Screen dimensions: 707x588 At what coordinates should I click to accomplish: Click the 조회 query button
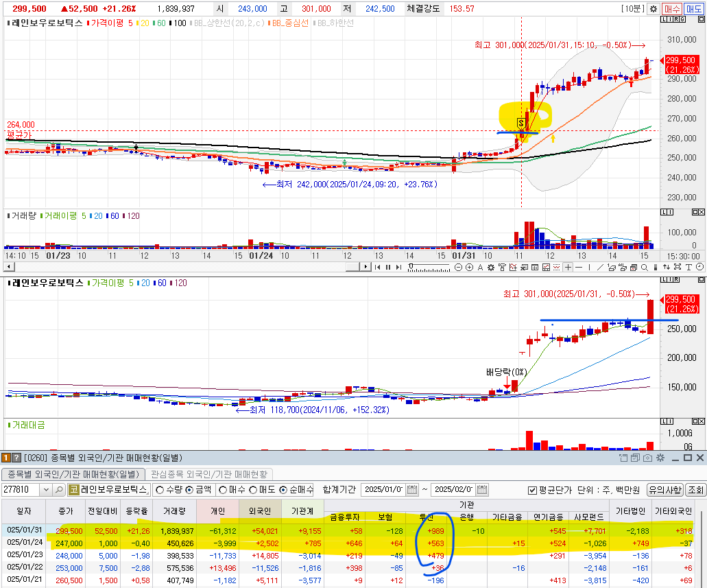click(x=695, y=490)
